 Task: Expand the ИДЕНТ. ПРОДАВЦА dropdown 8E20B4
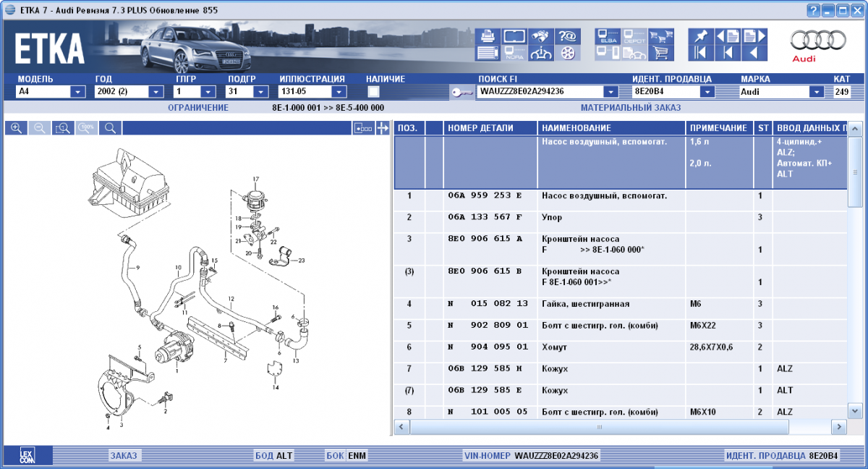(707, 92)
